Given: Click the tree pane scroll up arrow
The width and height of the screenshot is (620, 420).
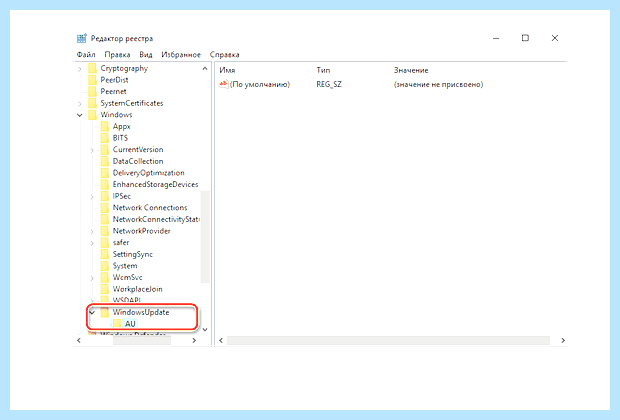Looking at the screenshot, I should pos(205,68).
